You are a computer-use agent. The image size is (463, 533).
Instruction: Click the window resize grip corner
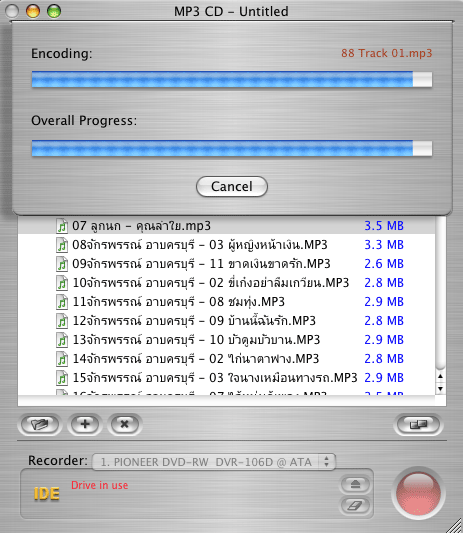click(x=456, y=526)
